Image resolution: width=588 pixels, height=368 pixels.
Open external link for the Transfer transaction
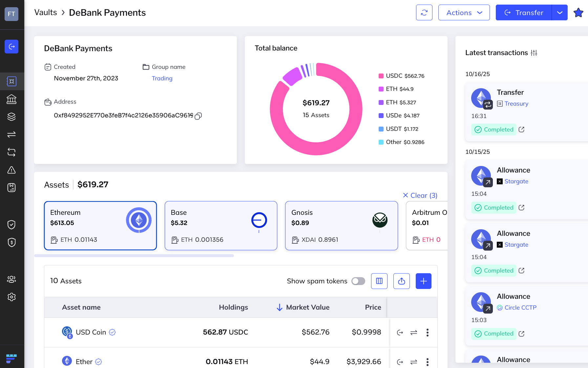[521, 130]
